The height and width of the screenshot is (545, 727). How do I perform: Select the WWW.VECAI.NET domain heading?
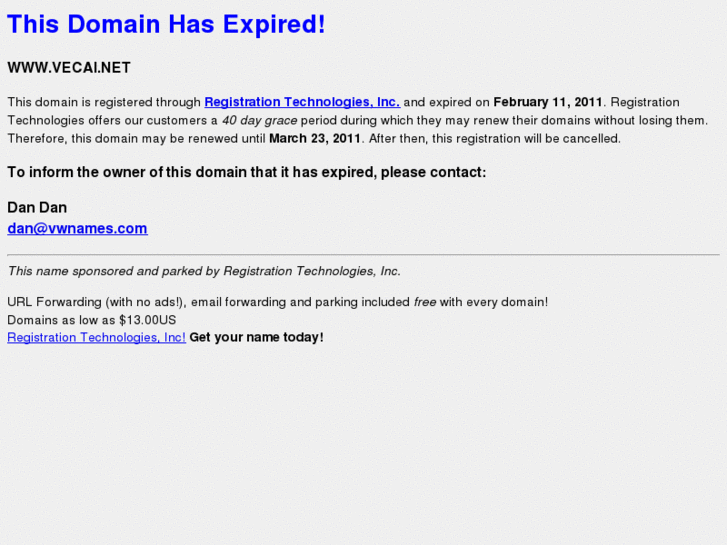point(69,68)
